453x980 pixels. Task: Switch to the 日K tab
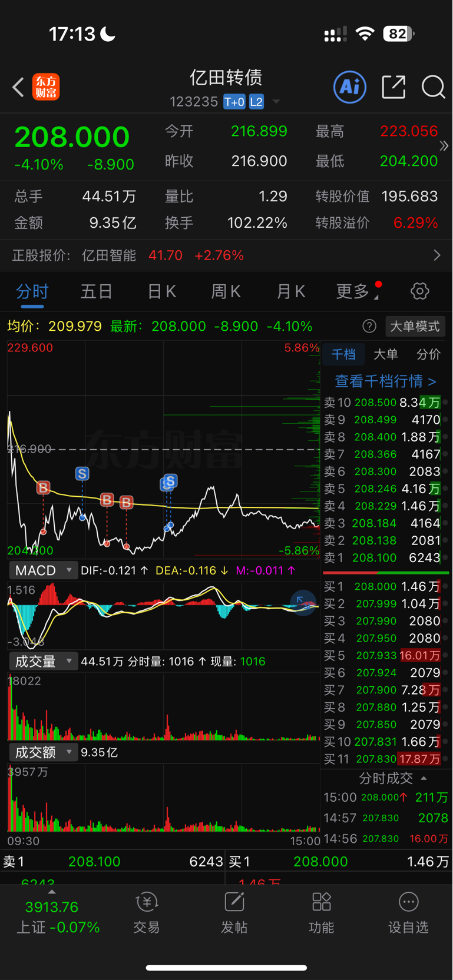pos(161,291)
